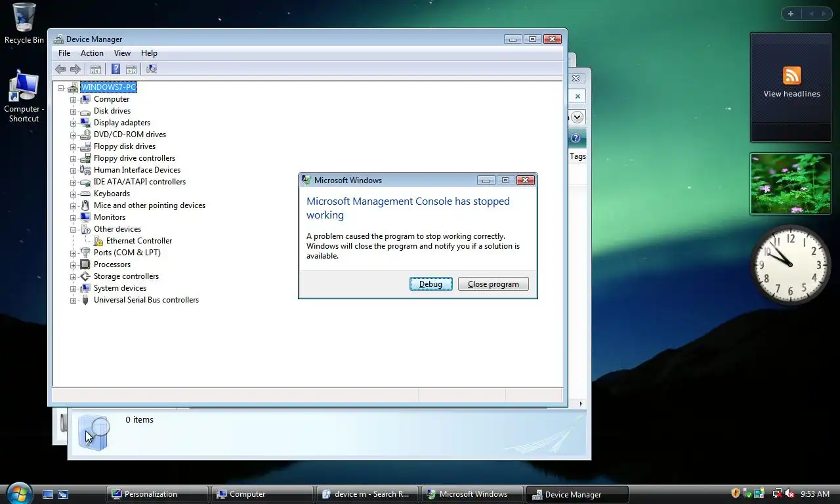Viewport: 840px width, 504px height.
Task: Click the Debug button in error dialog
Action: tap(430, 284)
